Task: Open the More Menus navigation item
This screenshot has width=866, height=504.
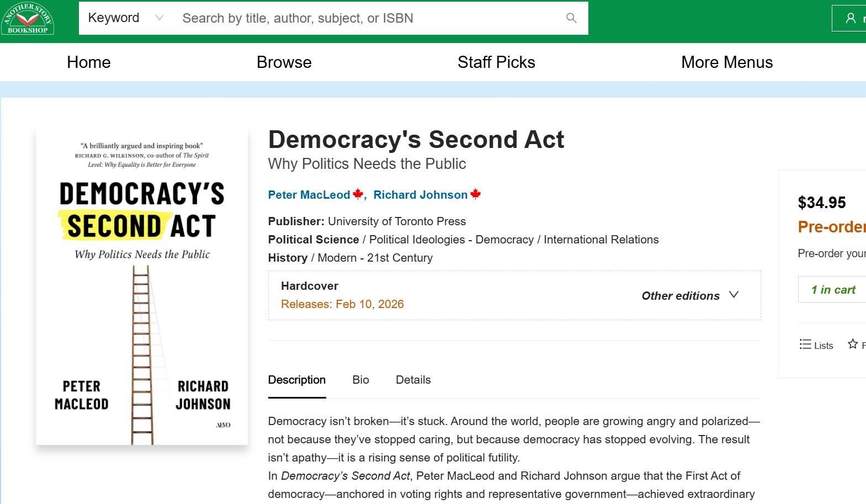Action: pos(726,62)
